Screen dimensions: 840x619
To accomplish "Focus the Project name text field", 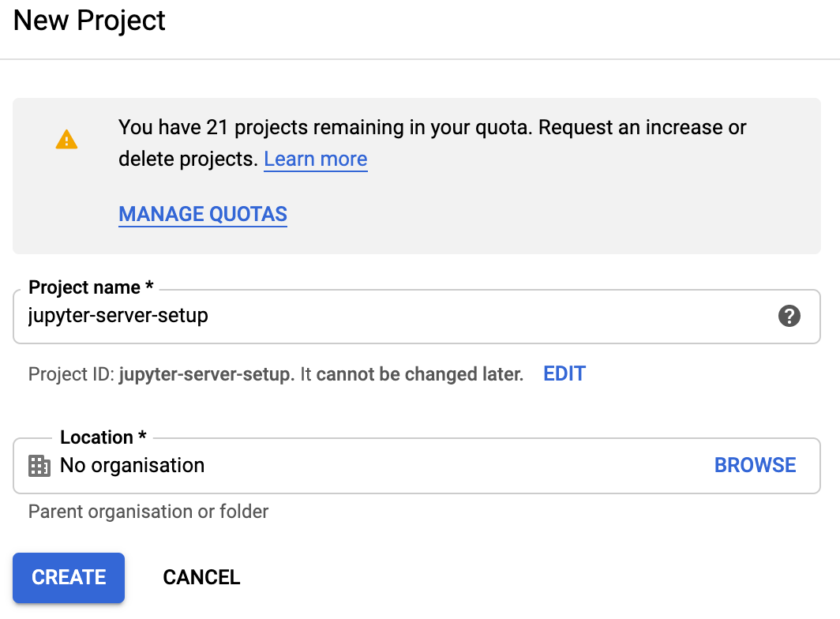I will pyautogui.click(x=395, y=317).
